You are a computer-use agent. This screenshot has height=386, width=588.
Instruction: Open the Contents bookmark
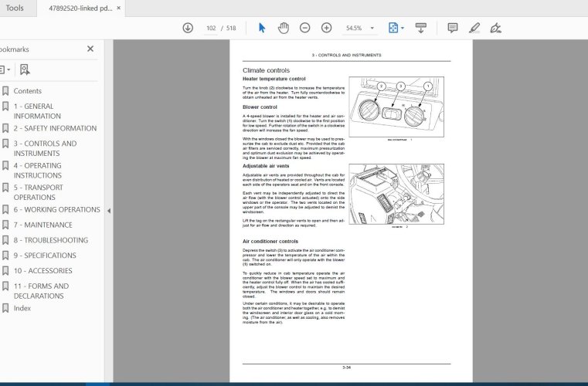coord(27,91)
